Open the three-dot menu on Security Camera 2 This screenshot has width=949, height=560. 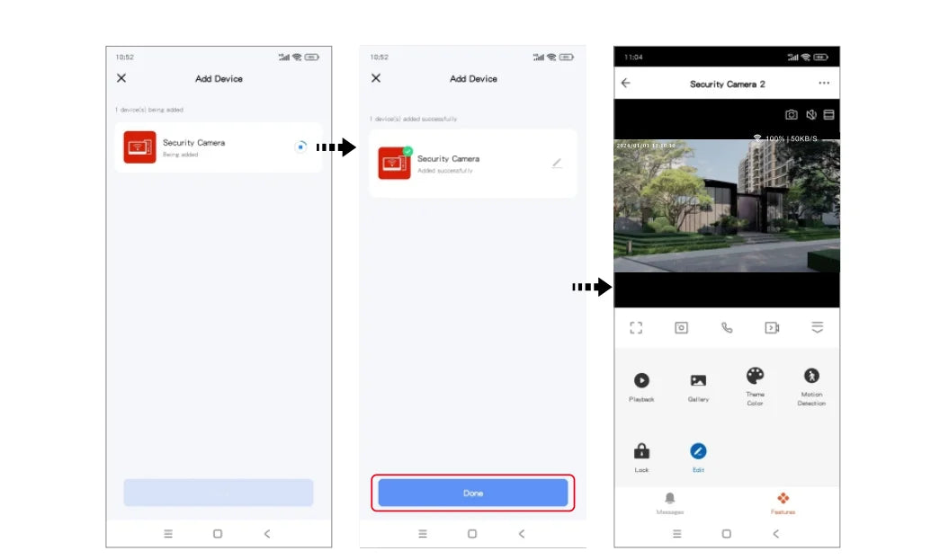(x=825, y=83)
